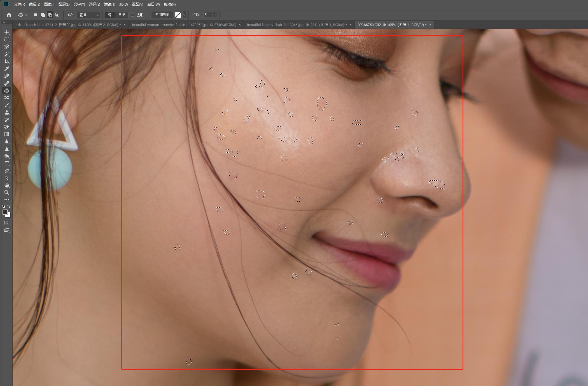Select the Hand tool
Viewport: 588px width, 386px height.
(7, 185)
